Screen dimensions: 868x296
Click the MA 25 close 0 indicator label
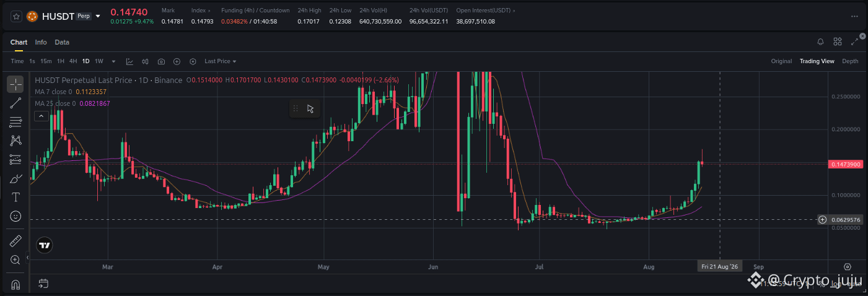55,103
